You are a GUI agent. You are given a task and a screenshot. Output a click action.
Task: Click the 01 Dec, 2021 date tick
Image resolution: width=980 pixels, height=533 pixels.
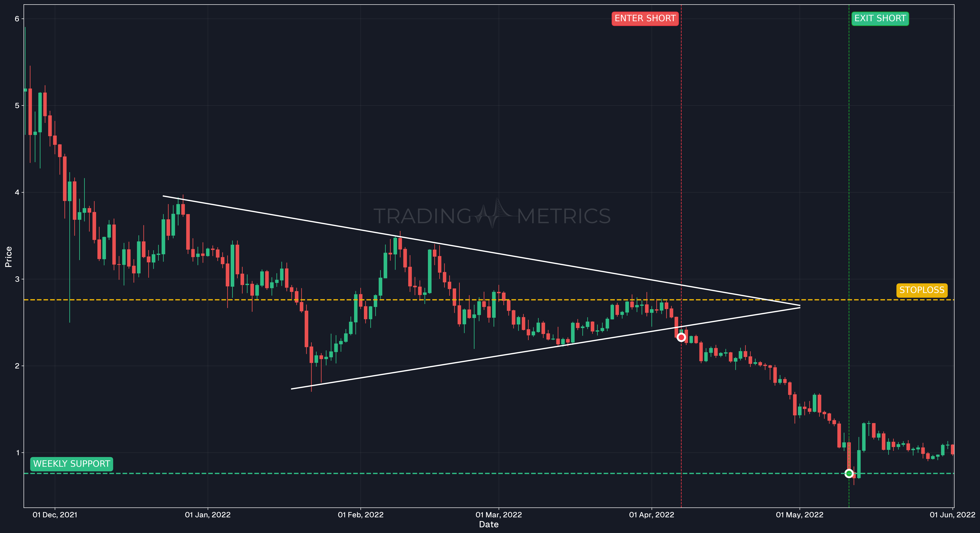55,515
